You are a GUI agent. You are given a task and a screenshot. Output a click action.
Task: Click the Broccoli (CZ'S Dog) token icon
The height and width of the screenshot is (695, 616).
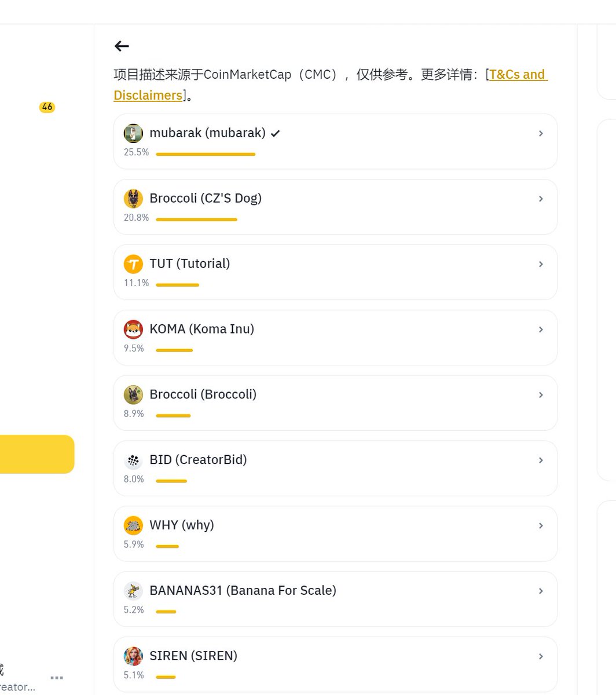tap(133, 199)
